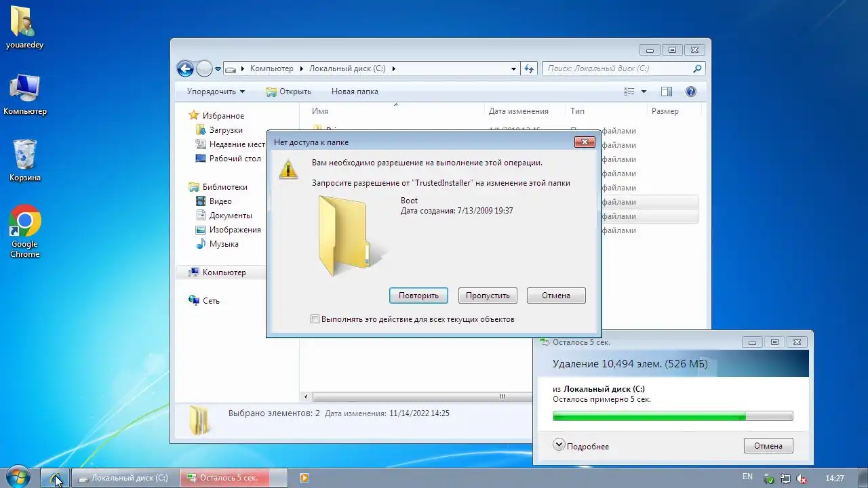The width and height of the screenshot is (868, 488).
Task: Click Компьютер in the address breadcrumb
Action: (x=271, y=68)
